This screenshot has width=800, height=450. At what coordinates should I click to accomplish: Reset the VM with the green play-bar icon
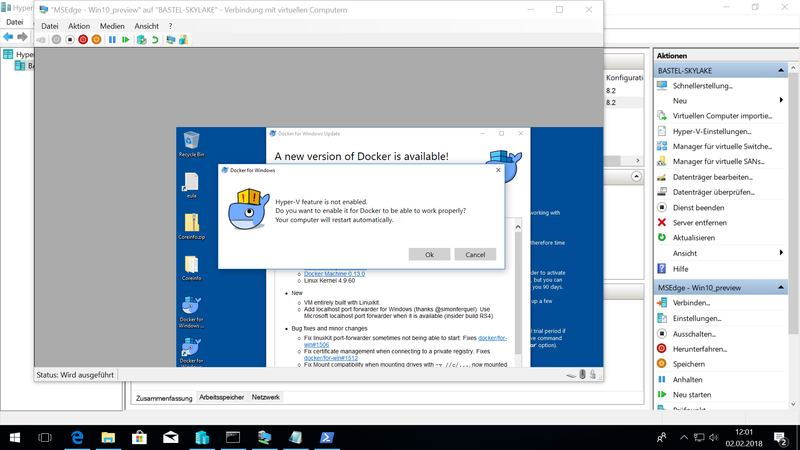tap(126, 40)
